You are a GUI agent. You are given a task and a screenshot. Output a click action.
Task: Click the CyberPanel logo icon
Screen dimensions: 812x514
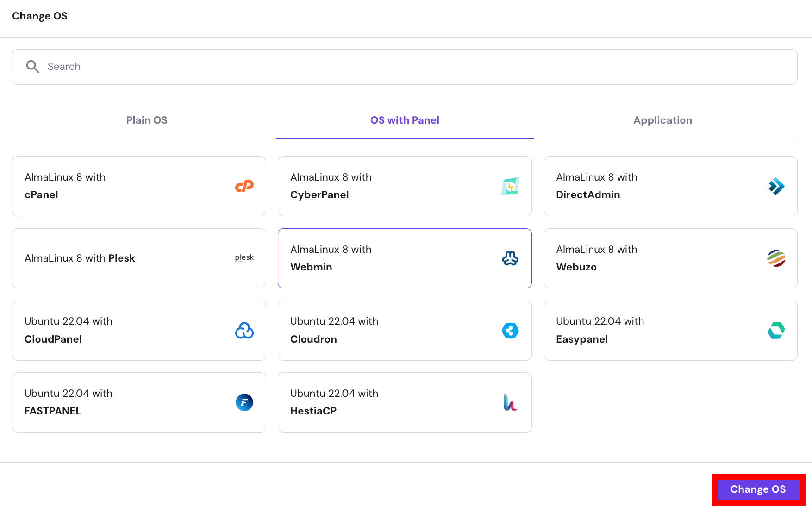point(510,186)
